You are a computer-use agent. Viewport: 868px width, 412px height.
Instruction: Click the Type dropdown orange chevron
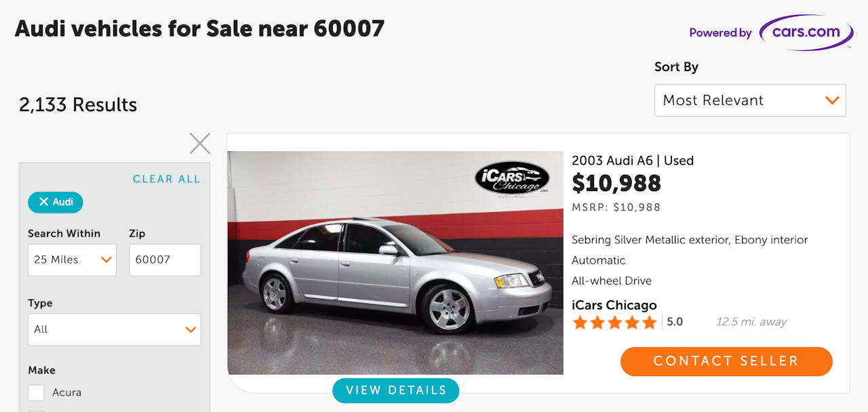pyautogui.click(x=191, y=329)
